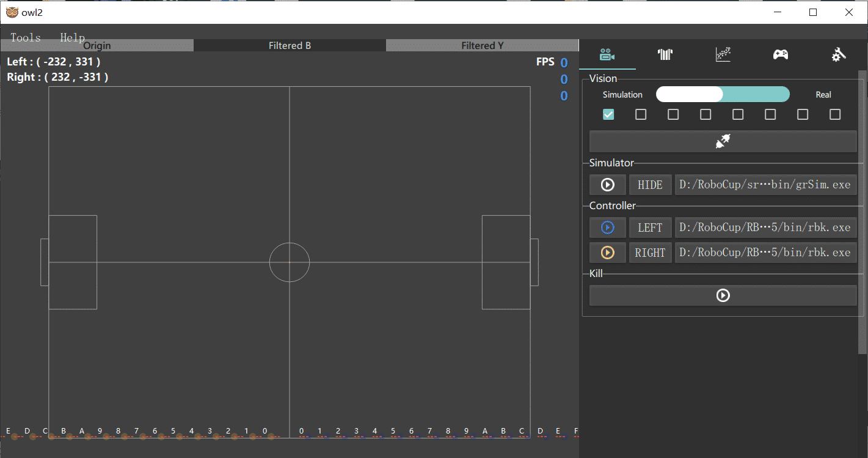Toggle the Simulation/Real vision mode switch
The height and width of the screenshot is (458, 868).
click(723, 94)
